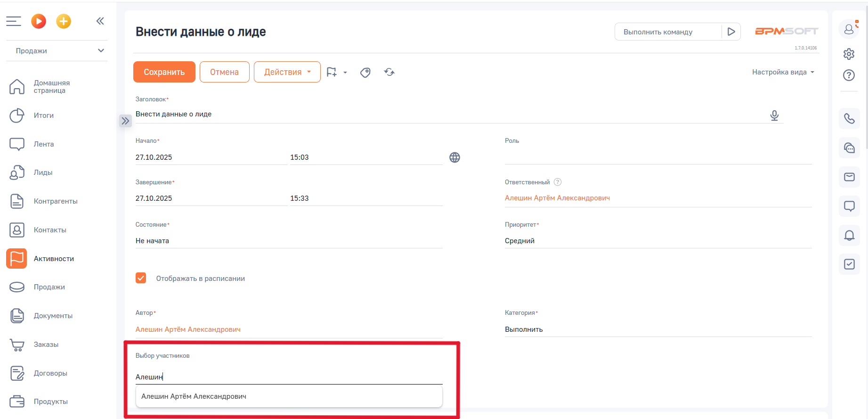Click the tag icon in toolbar
868x419 pixels.
coord(365,72)
